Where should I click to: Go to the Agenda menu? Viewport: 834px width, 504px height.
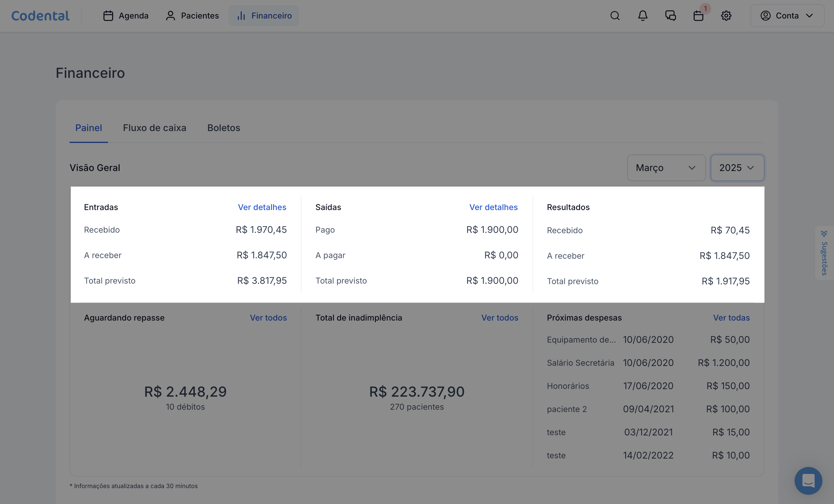(x=126, y=16)
